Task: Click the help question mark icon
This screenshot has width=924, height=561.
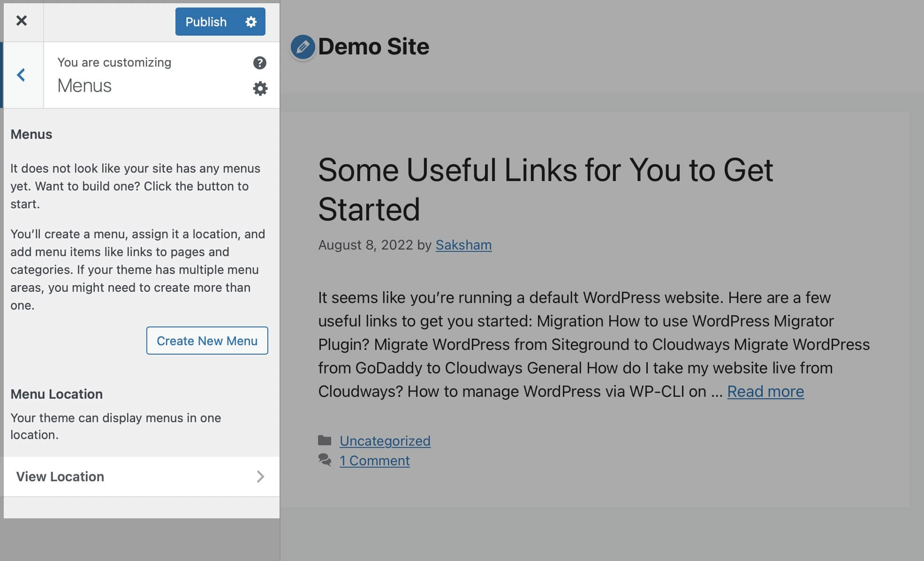Action: tap(259, 63)
